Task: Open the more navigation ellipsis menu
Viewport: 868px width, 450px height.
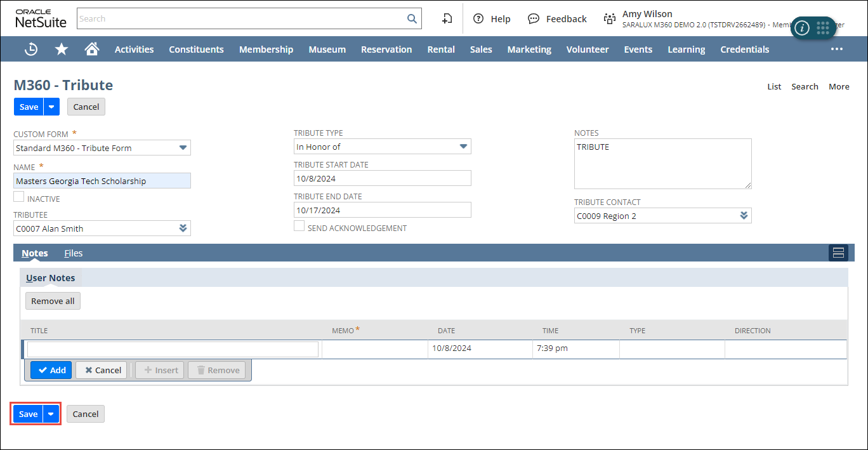Action: point(837,49)
